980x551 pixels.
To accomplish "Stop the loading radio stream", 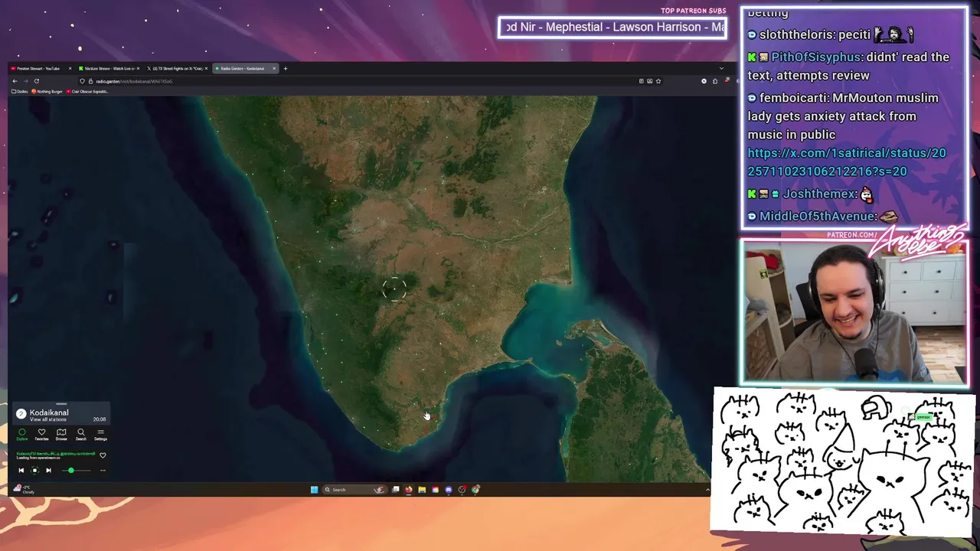I will (x=34, y=471).
